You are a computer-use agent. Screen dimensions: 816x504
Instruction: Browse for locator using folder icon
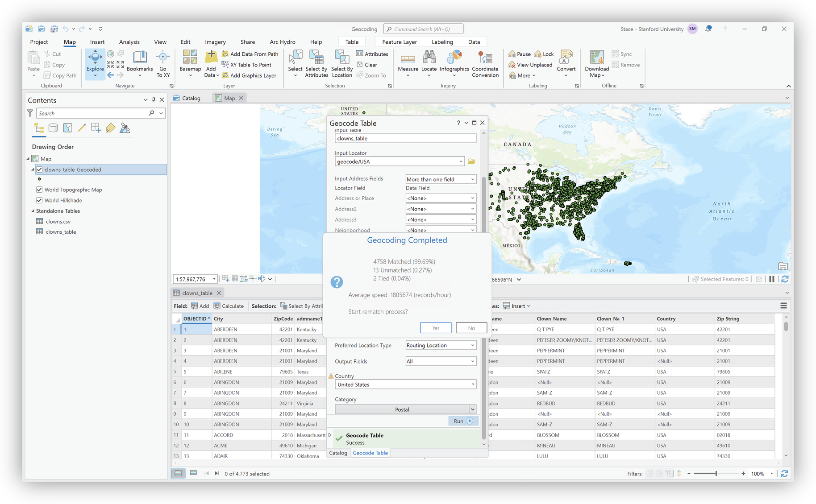pyautogui.click(x=471, y=161)
